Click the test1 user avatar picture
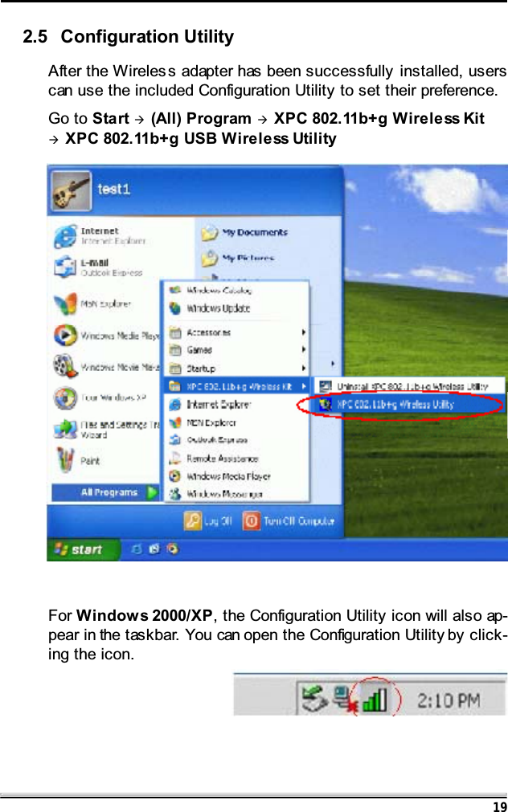The image size is (508, 812). (72, 190)
